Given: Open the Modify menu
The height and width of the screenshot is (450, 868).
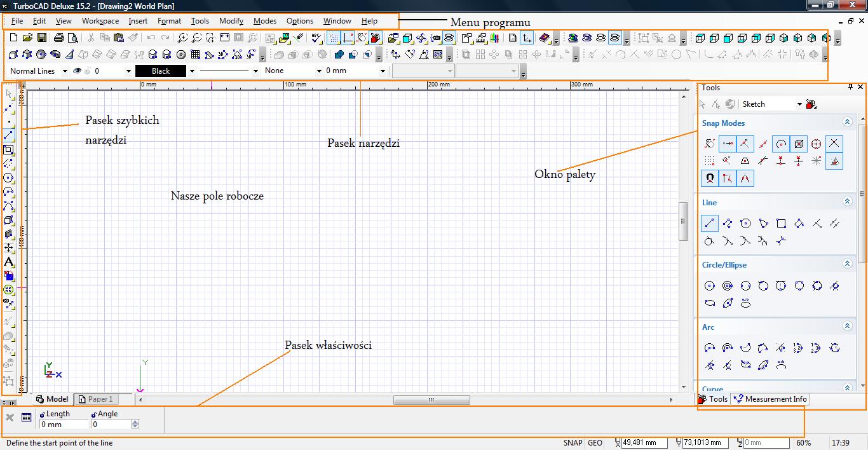Looking at the screenshot, I should point(231,21).
